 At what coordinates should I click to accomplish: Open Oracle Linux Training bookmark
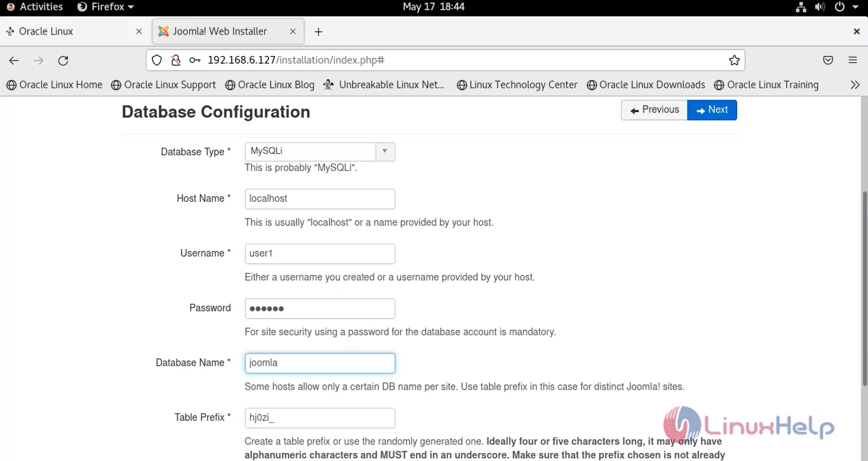point(766,85)
